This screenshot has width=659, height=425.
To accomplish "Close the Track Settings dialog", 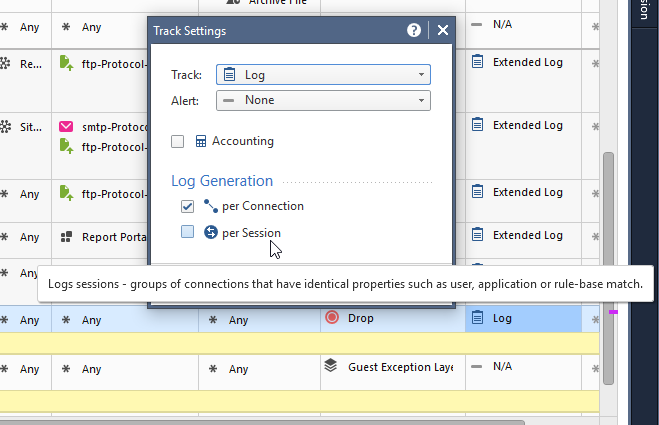I will click(x=443, y=30).
